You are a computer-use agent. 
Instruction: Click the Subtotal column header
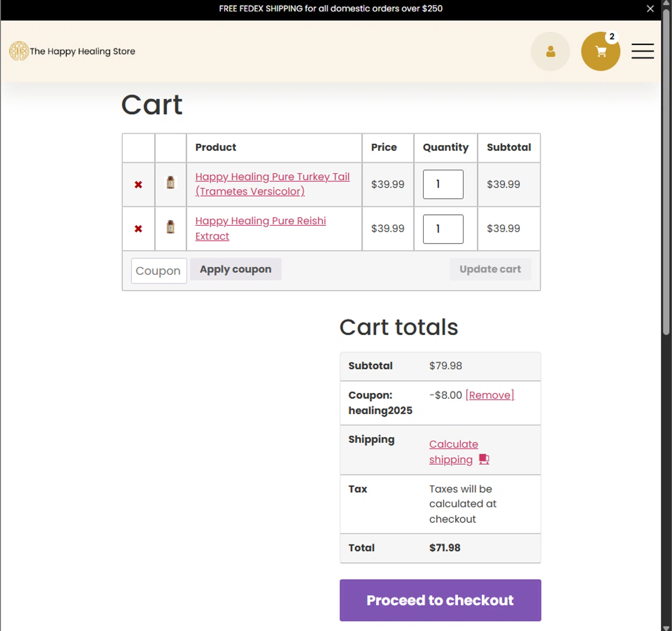click(509, 147)
